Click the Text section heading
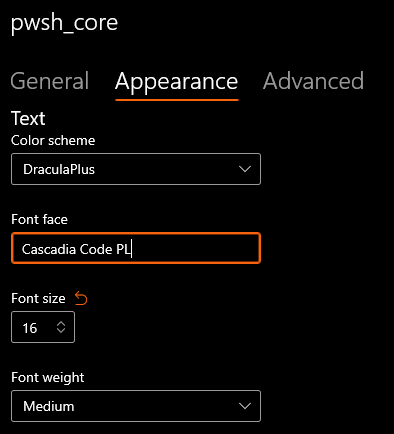Image resolution: width=394 pixels, height=434 pixels. click(x=28, y=118)
